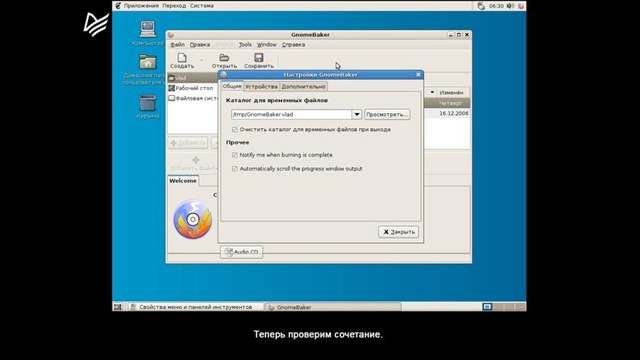Open the Window menu
640x360 pixels.
point(267,44)
